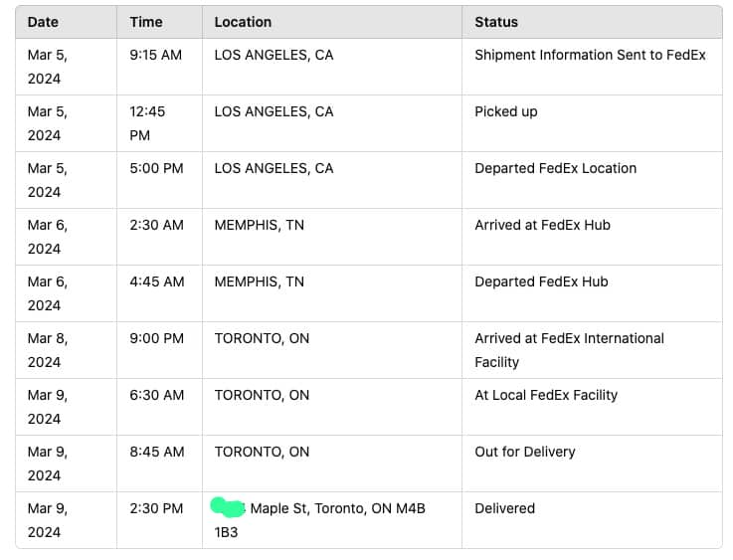
Task: Click the 'Departed FedEx Hub' status text
Action: tap(541, 282)
